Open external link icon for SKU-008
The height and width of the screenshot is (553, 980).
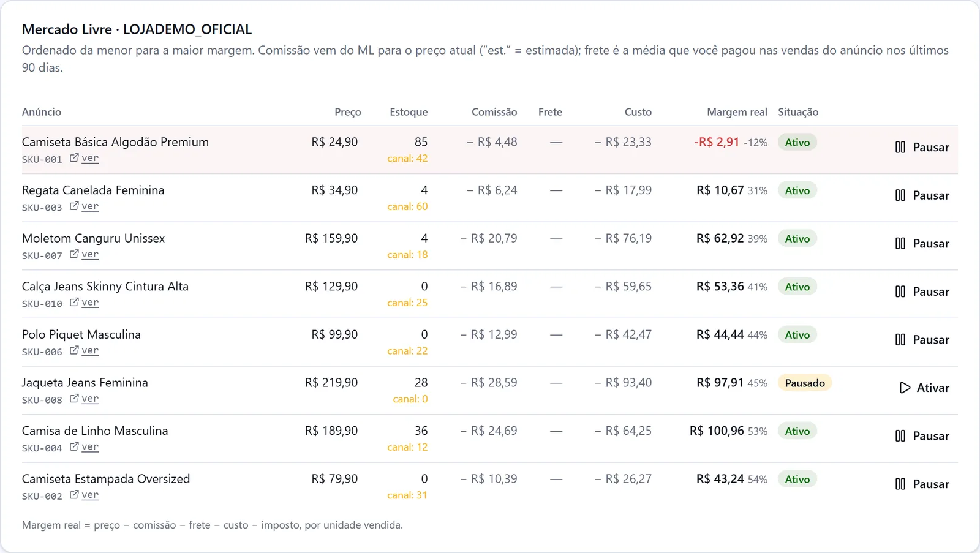coord(74,399)
